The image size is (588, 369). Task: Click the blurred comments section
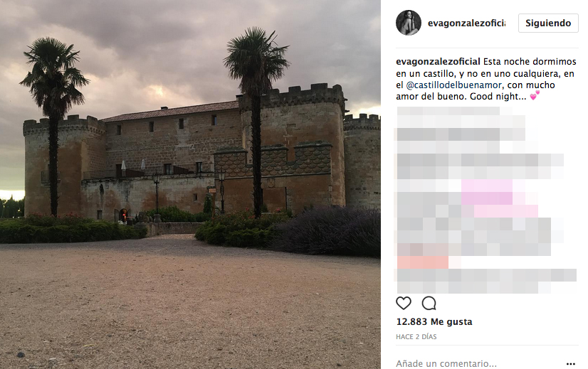click(x=486, y=200)
